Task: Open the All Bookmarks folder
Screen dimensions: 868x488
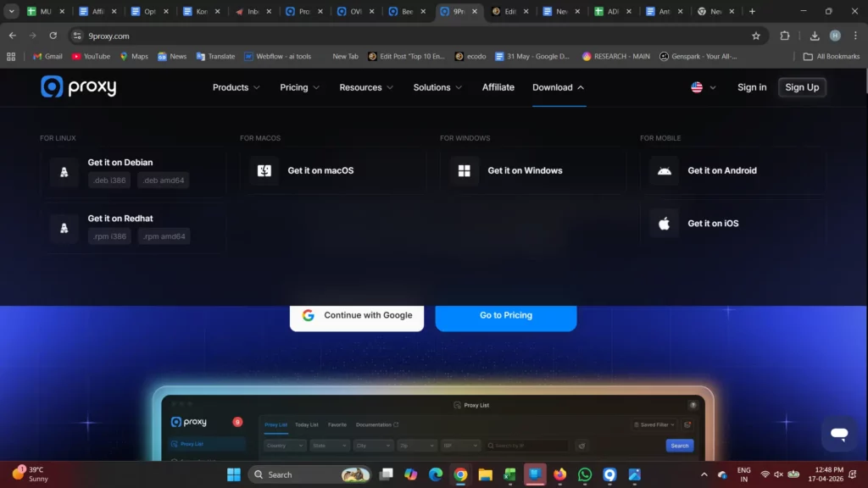Action: tap(832, 57)
